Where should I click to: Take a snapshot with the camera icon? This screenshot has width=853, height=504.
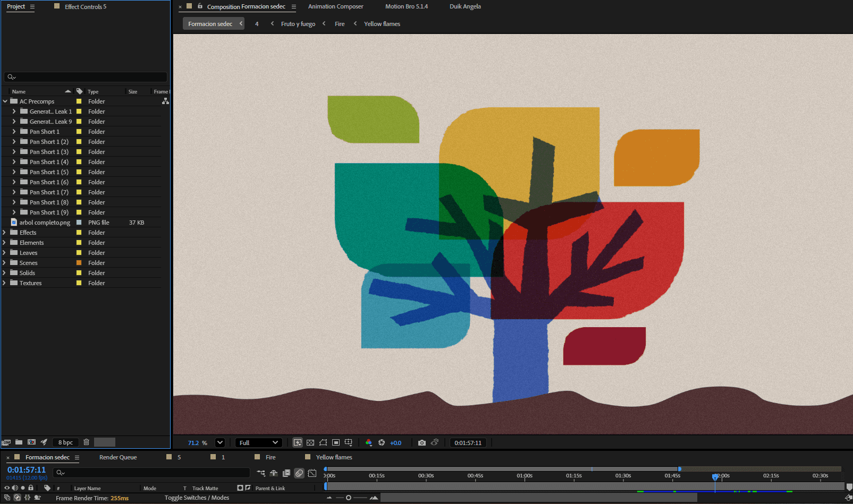point(422,442)
